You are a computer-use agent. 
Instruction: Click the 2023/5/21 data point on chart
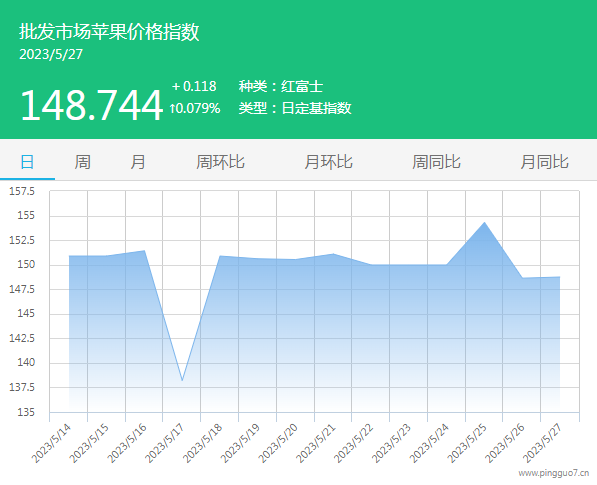[333, 254]
